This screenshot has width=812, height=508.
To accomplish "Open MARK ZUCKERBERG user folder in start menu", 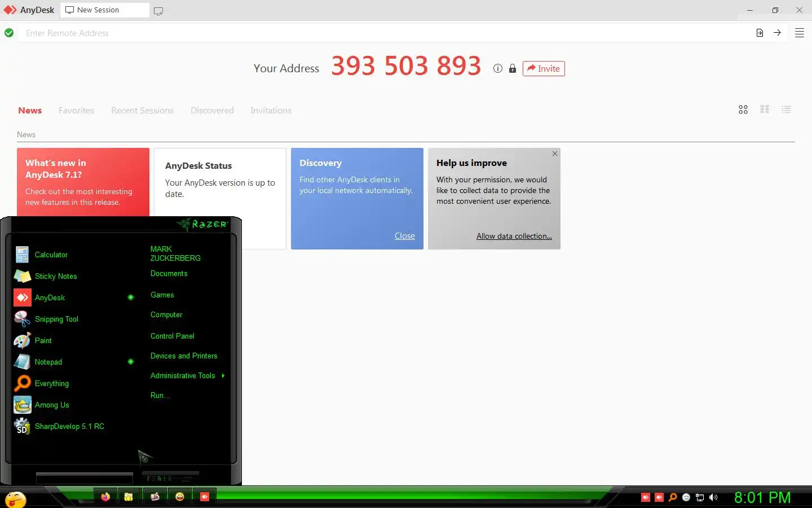I will point(175,253).
